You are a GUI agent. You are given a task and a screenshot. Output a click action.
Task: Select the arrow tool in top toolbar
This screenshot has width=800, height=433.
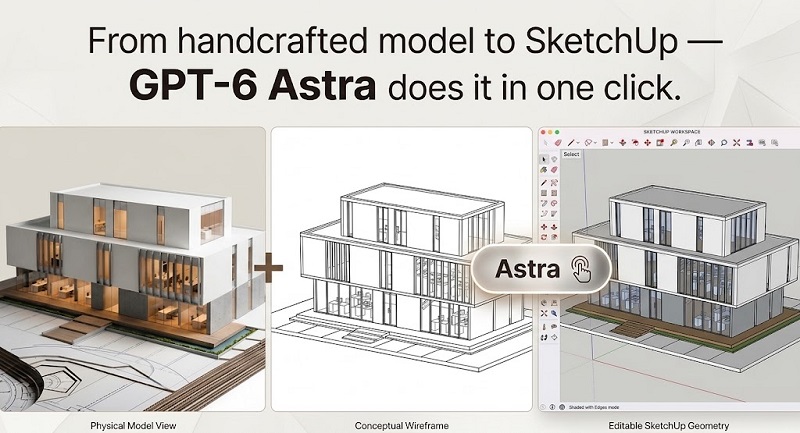(545, 143)
